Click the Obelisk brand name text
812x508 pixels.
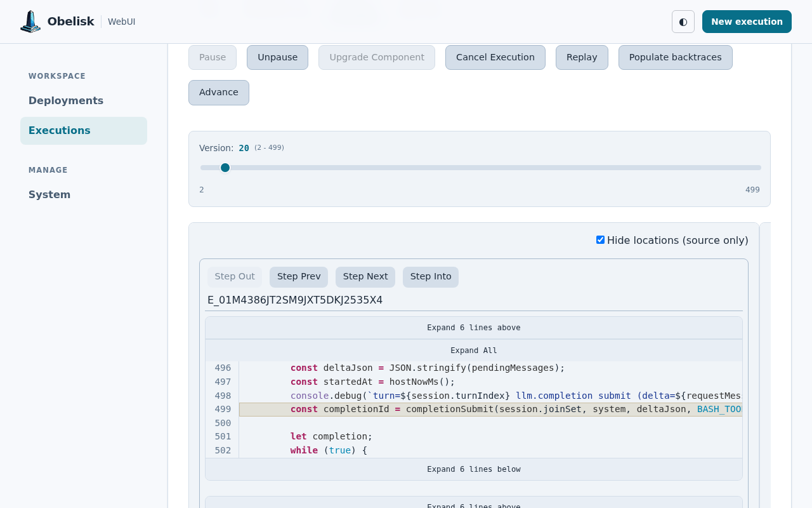(70, 22)
